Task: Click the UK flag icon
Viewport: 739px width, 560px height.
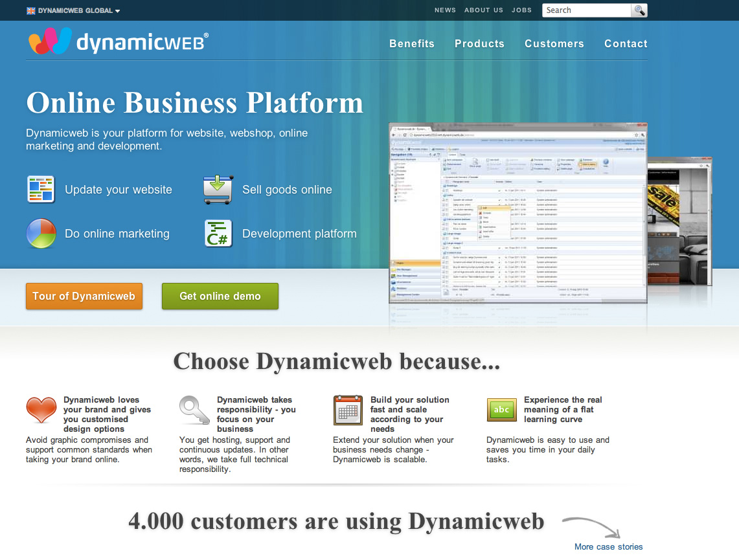Action: click(x=30, y=11)
